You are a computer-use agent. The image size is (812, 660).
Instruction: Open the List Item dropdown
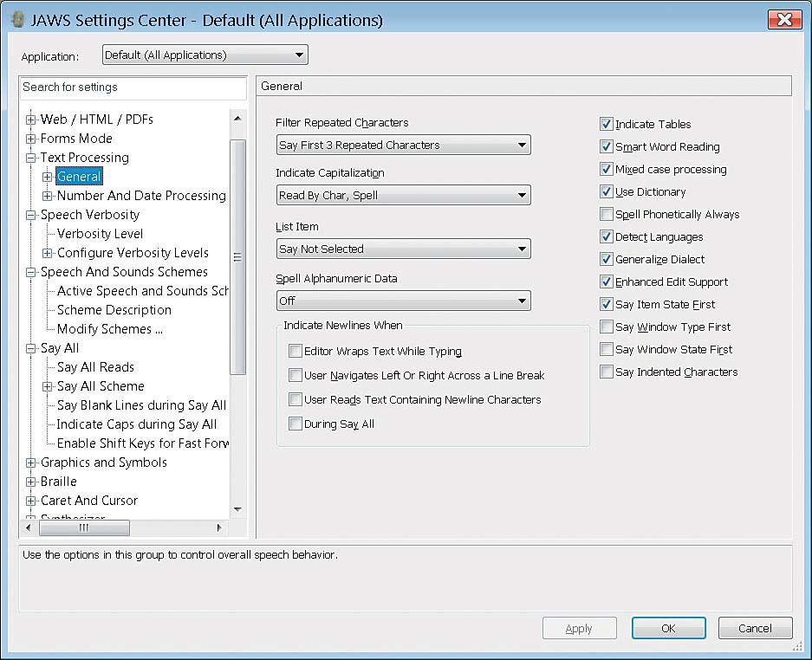click(404, 249)
